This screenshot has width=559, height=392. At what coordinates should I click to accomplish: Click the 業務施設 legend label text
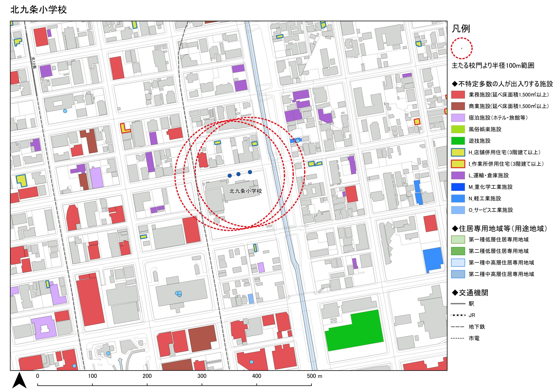(509, 95)
